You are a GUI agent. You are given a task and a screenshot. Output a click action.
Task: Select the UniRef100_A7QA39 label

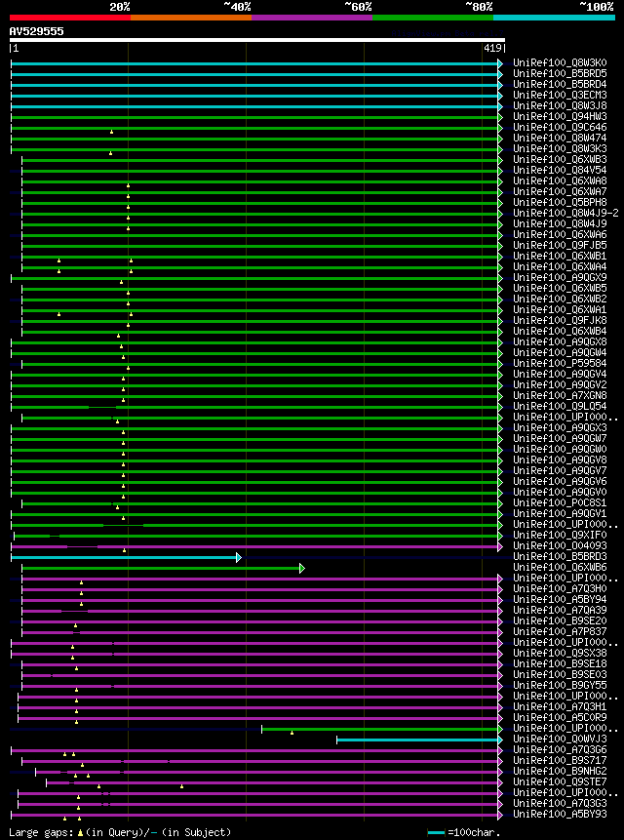(560, 610)
